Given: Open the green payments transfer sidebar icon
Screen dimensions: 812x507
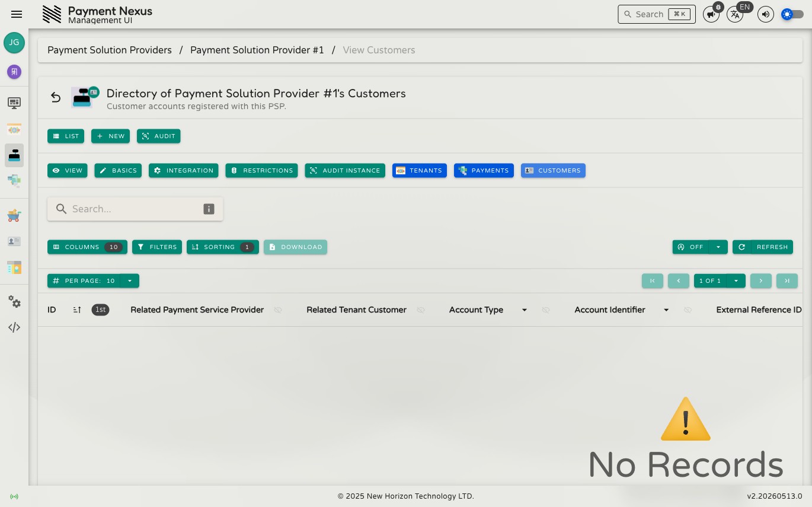Looking at the screenshot, I should 14,181.
